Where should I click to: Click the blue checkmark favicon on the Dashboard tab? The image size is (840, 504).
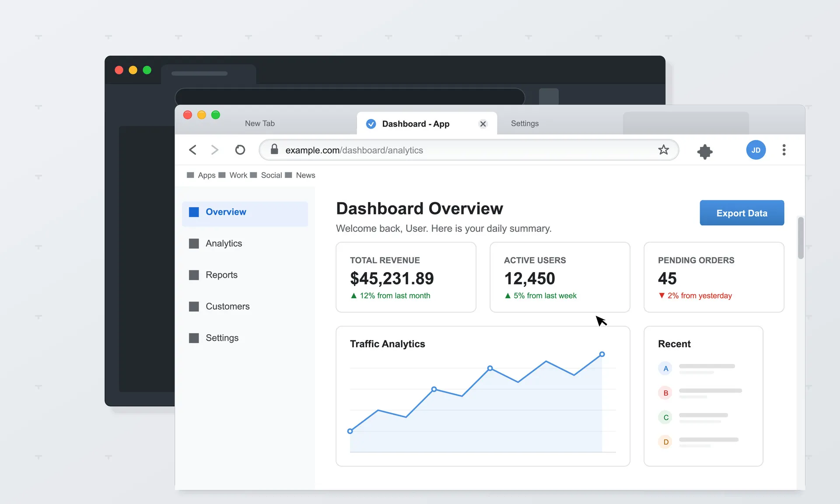point(371,124)
